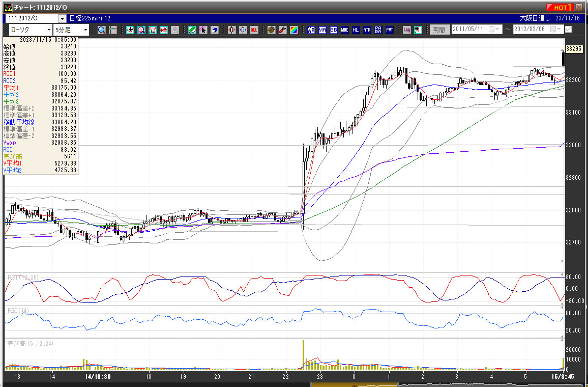Click the RCI1 value row

pyautogui.click(x=40, y=74)
